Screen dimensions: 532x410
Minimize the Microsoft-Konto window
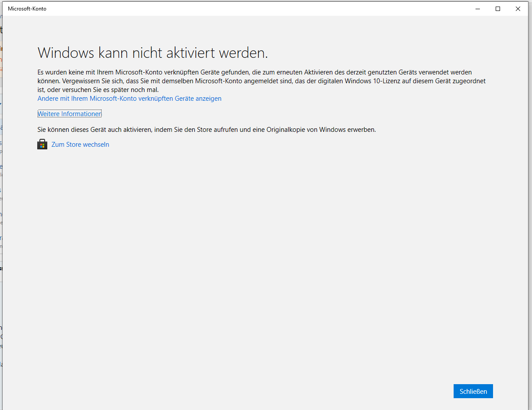478,9
